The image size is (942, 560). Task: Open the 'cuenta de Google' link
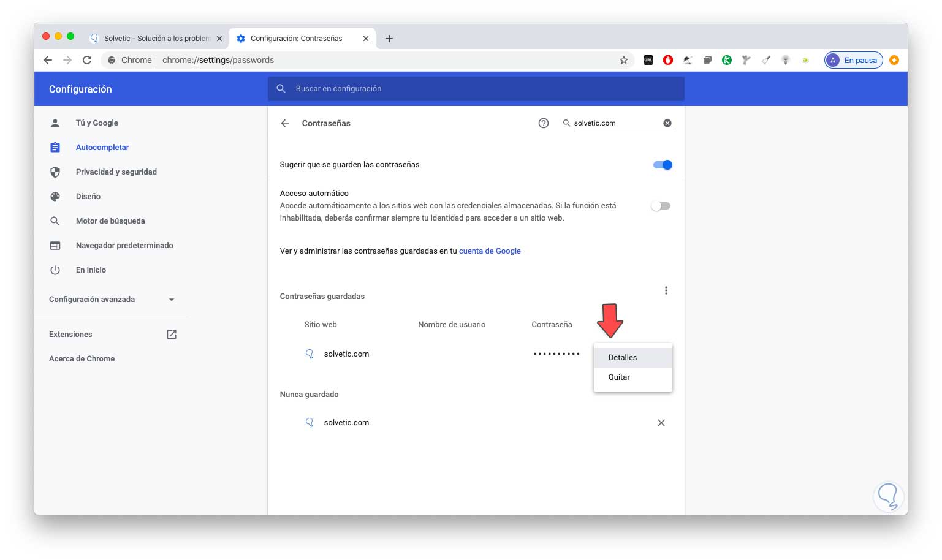click(490, 251)
